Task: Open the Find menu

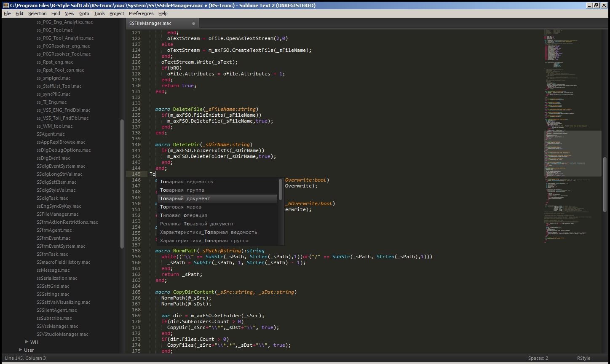Action: [56, 13]
